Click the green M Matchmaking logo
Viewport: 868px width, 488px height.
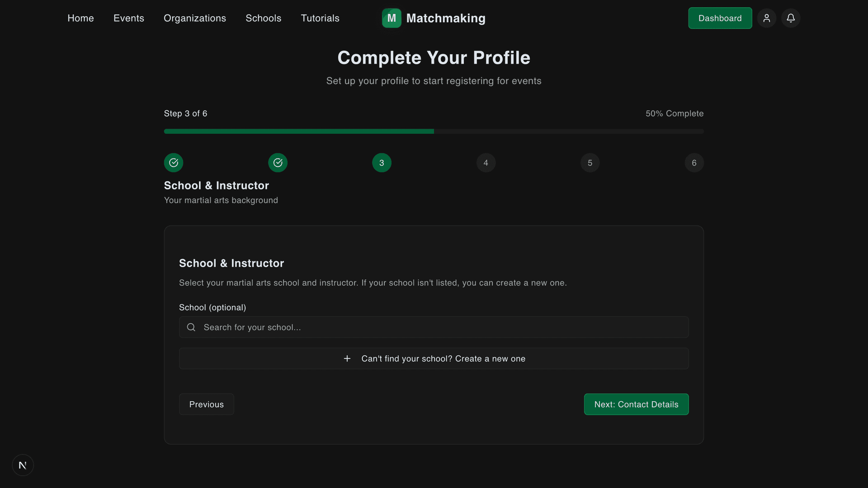pyautogui.click(x=392, y=18)
